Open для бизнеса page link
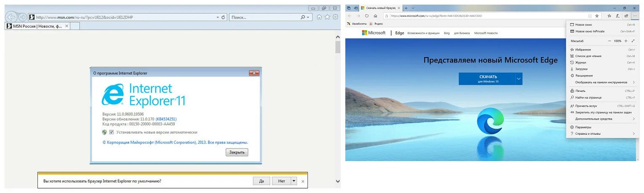 coord(462,33)
